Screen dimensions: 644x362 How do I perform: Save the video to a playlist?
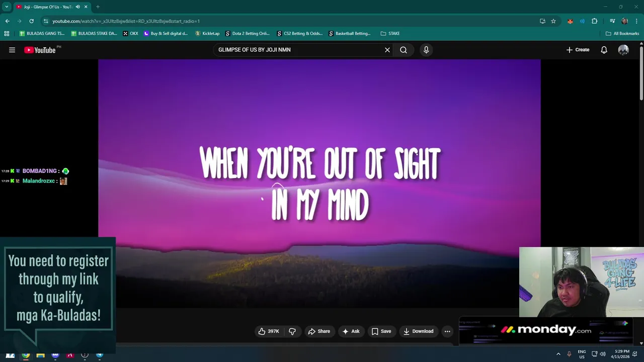click(x=381, y=331)
